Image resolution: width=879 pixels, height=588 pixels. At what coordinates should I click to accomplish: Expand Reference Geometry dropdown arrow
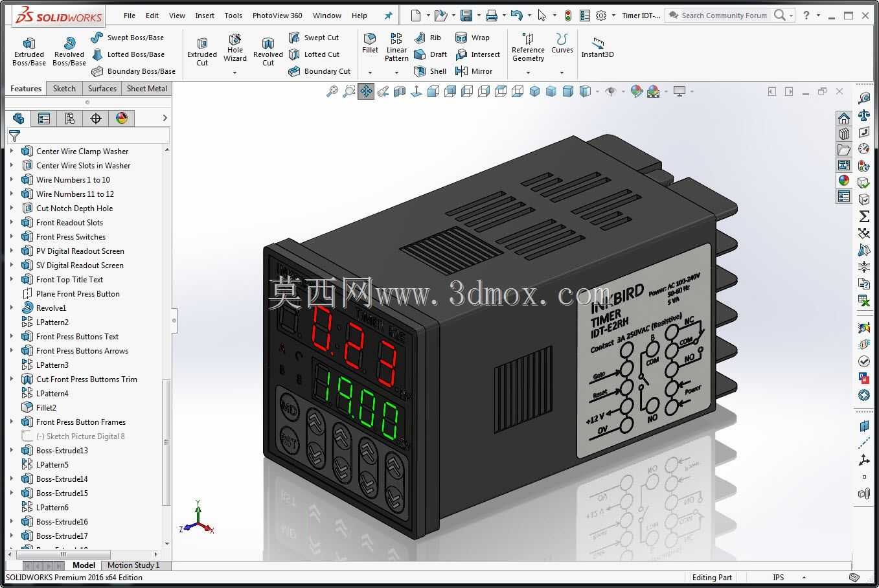point(528,73)
